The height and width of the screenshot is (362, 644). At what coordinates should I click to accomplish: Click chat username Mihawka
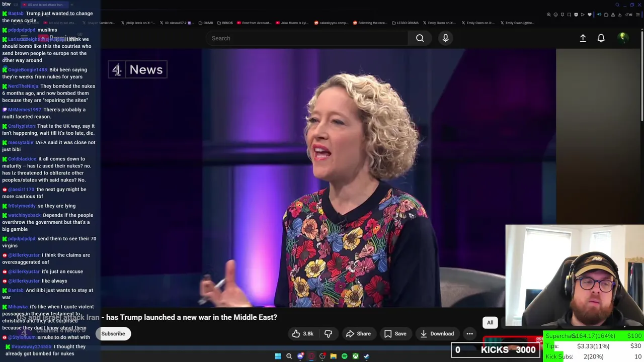18,307
